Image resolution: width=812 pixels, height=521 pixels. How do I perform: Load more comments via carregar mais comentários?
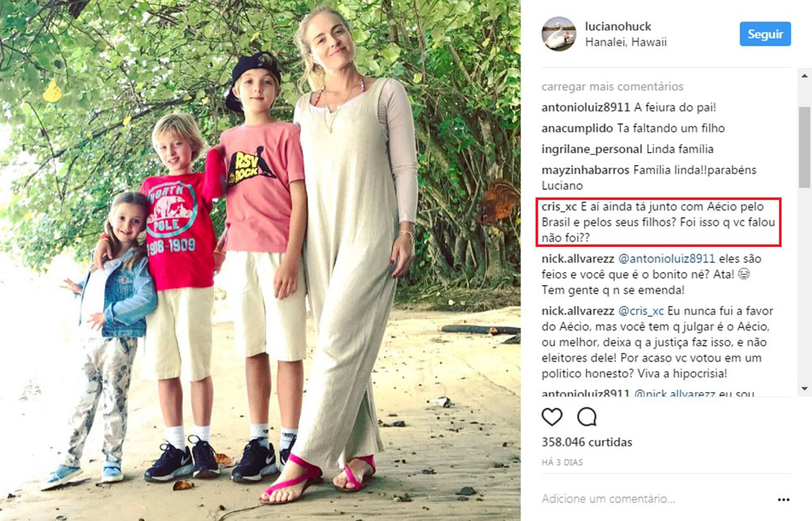pyautogui.click(x=613, y=87)
